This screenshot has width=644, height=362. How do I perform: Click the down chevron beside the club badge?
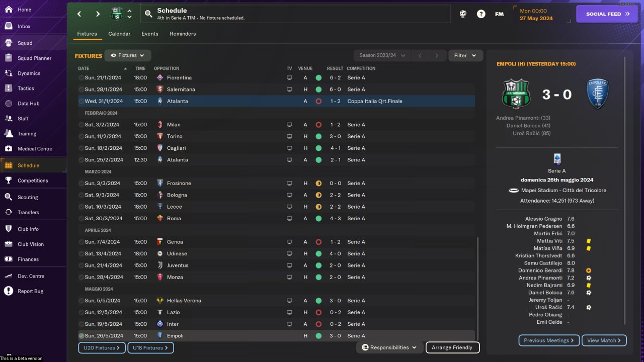tap(129, 17)
